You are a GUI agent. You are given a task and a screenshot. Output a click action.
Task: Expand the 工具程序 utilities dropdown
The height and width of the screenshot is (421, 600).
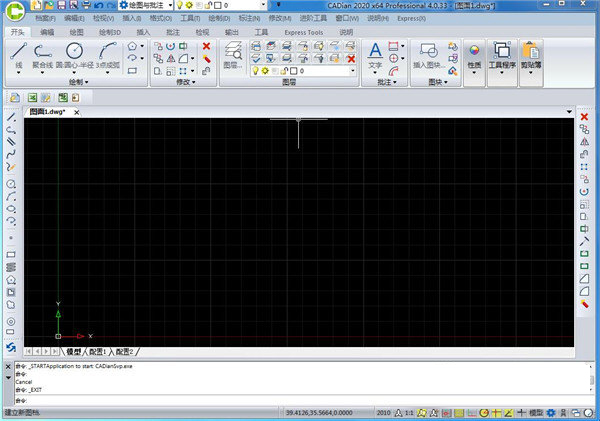[x=501, y=72]
